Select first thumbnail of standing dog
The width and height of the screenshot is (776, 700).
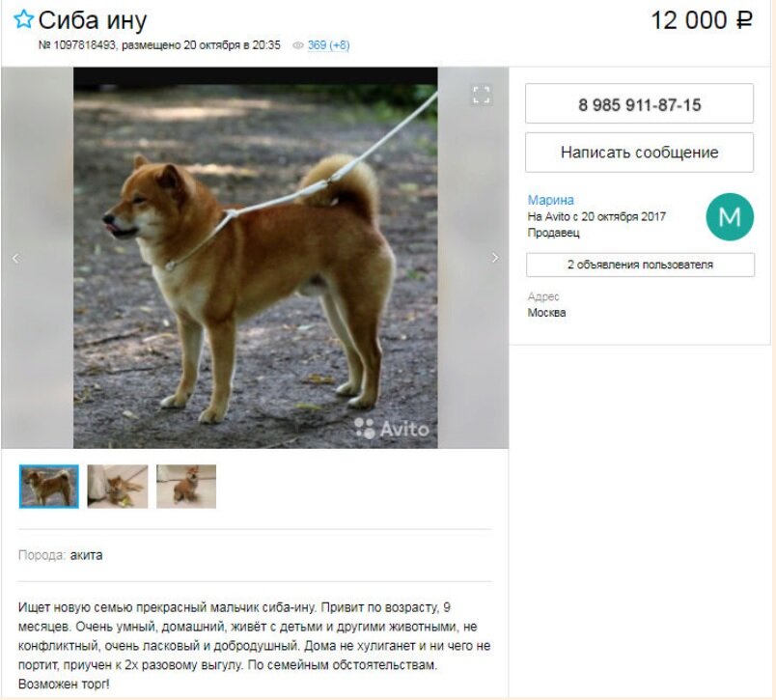(49, 487)
